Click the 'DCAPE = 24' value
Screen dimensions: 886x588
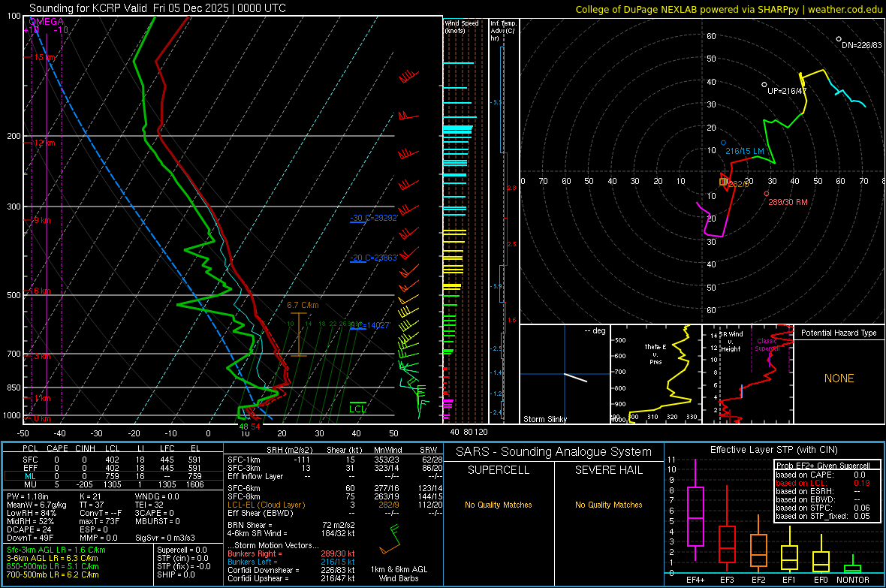[29, 529]
